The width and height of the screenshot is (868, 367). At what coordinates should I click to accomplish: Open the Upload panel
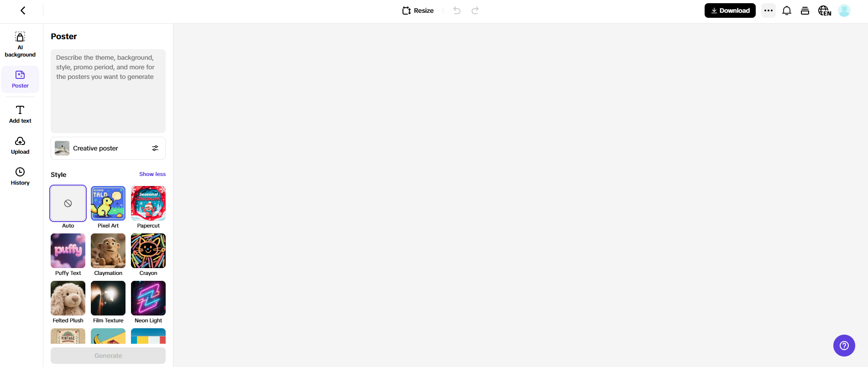[20, 145]
